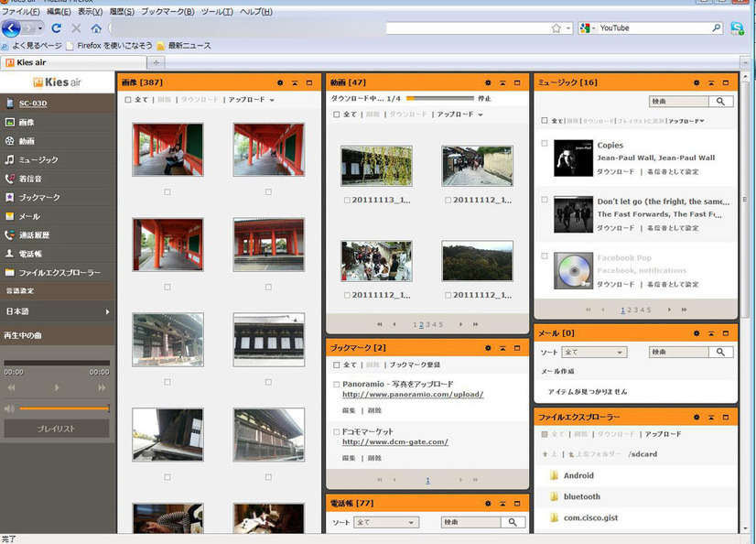Select checkbox for Facebook Pop track
This screenshot has height=544, width=756.
(545, 256)
